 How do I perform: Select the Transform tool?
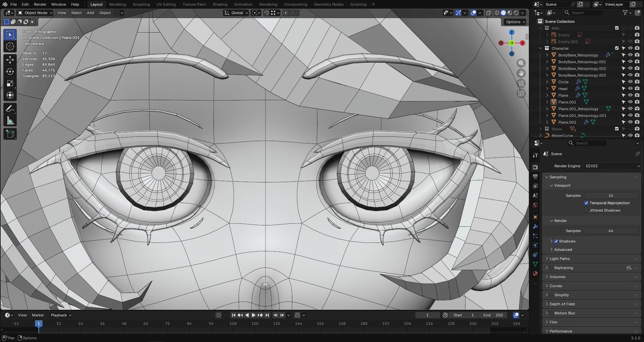pos(10,95)
